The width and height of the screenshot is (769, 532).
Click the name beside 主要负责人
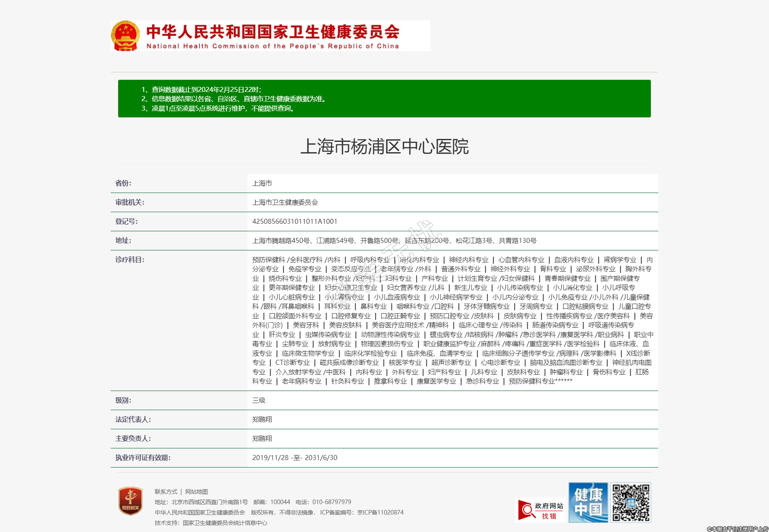click(262, 438)
